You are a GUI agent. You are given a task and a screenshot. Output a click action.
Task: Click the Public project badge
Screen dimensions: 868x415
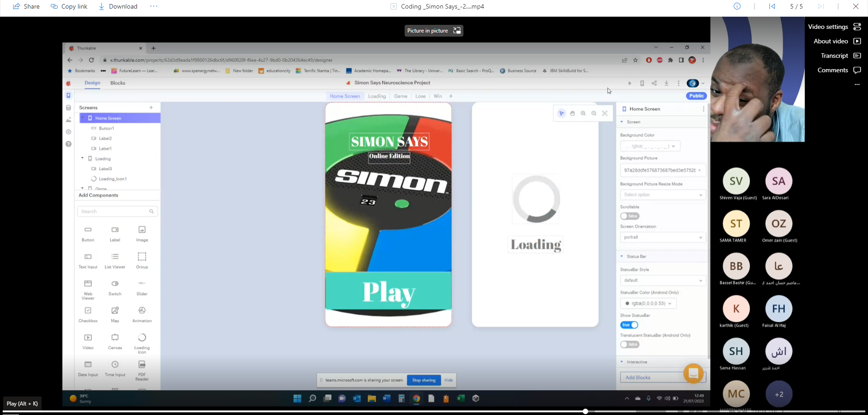click(x=696, y=96)
